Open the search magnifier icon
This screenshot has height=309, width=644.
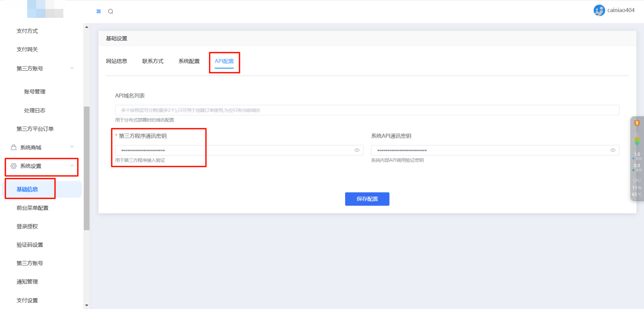click(111, 12)
